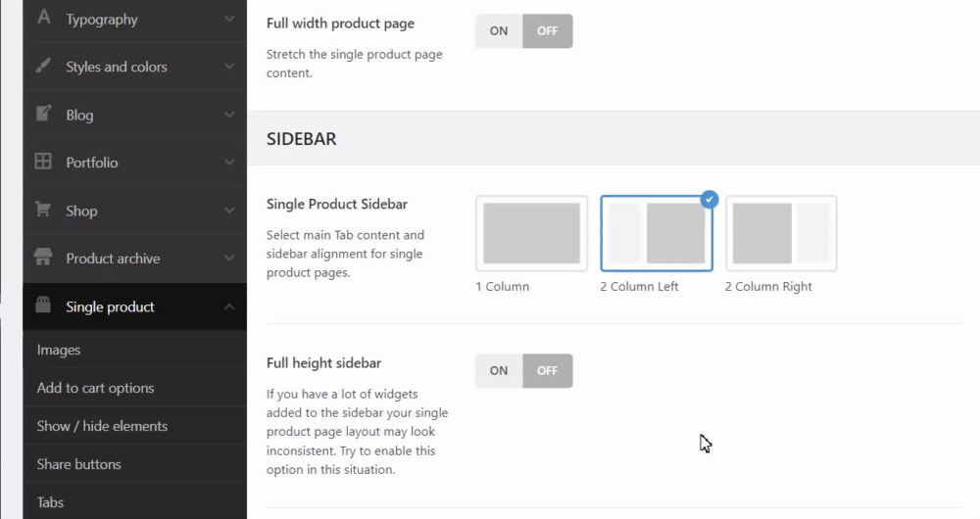The image size is (980, 519).
Task: Click the Typography letter icon in sidebar
Action: 43,19
